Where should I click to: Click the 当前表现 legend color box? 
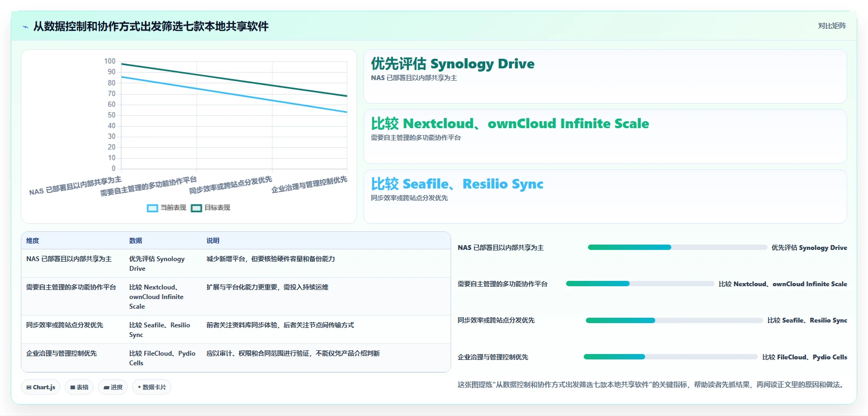point(152,208)
